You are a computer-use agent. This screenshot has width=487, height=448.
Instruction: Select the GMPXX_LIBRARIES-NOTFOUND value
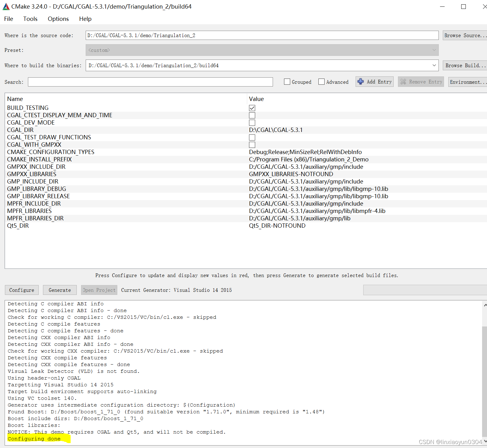coord(291,174)
